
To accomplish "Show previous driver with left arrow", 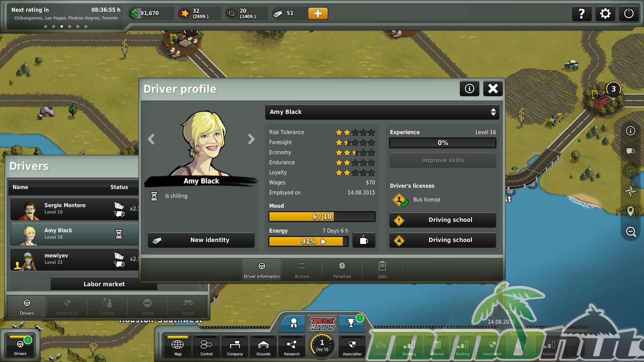I will pos(151,139).
